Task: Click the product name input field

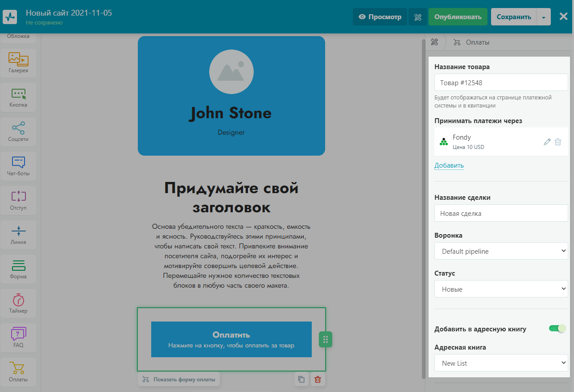Action: click(x=501, y=83)
